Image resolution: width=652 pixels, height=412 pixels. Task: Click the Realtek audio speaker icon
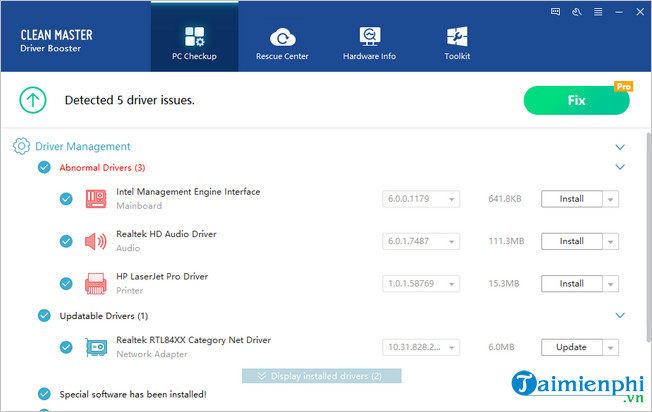96,241
